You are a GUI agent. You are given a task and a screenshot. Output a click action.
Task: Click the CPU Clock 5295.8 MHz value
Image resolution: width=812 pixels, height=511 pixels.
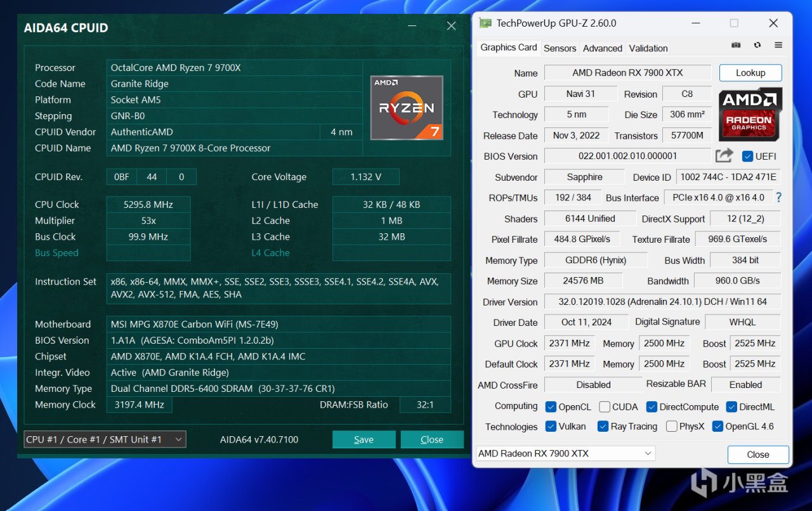(148, 205)
